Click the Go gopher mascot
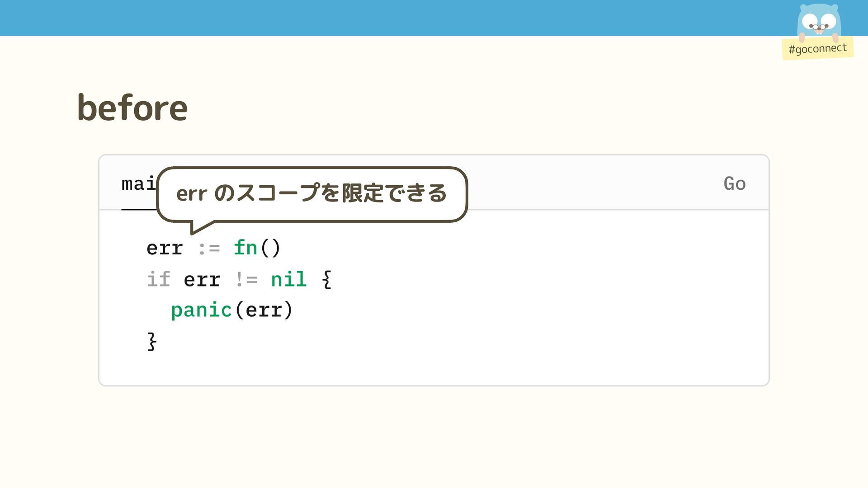 [x=818, y=22]
